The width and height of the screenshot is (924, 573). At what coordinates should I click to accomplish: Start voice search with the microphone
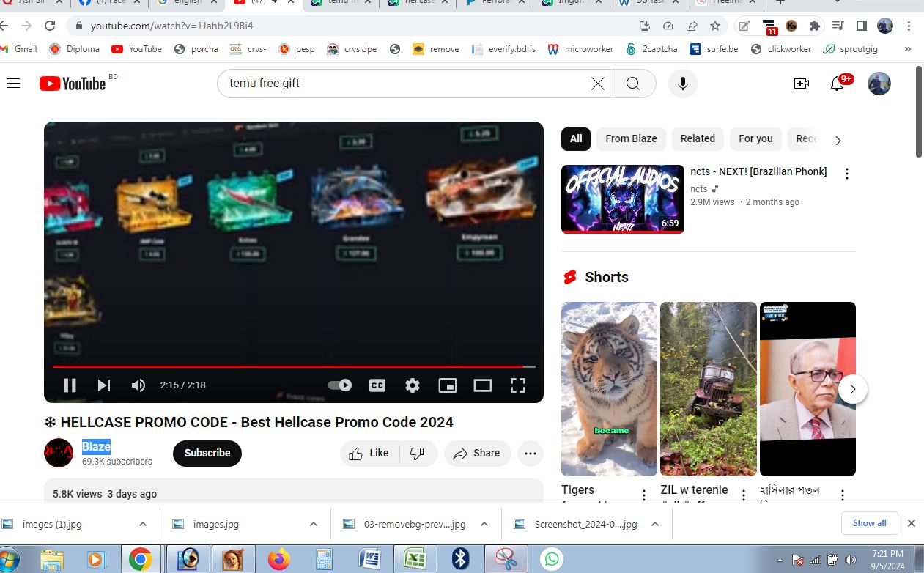point(682,84)
